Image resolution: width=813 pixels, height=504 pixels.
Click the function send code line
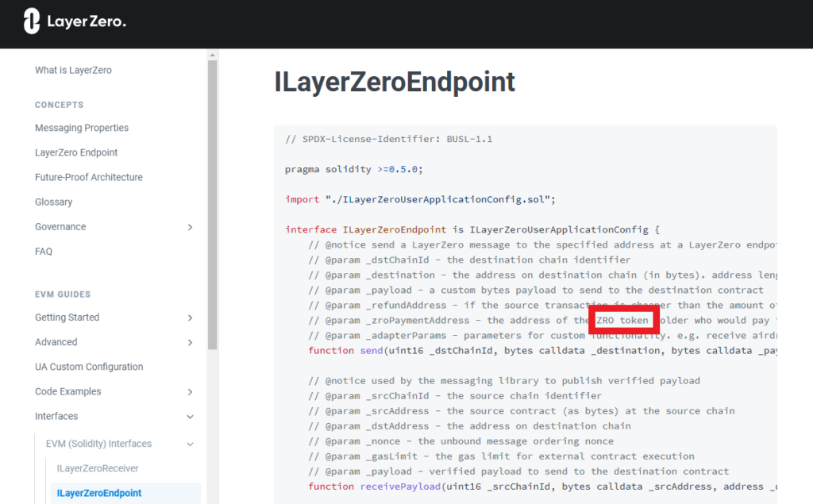pos(542,351)
